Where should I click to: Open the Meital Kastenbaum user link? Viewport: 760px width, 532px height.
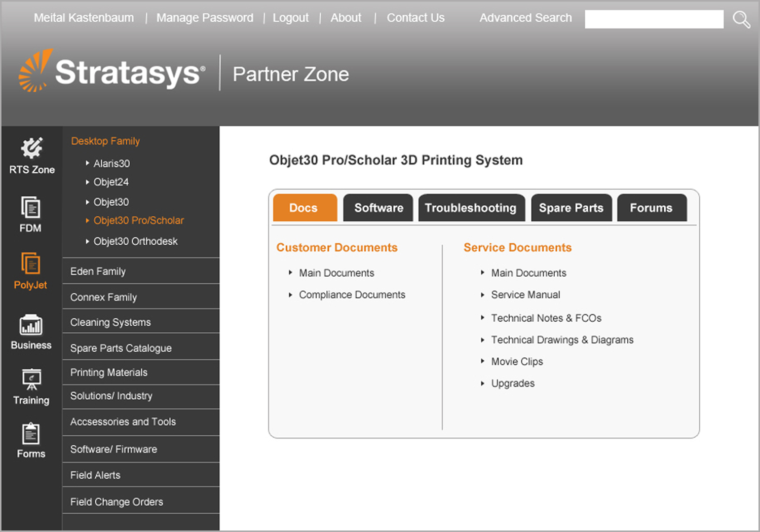coord(84,18)
